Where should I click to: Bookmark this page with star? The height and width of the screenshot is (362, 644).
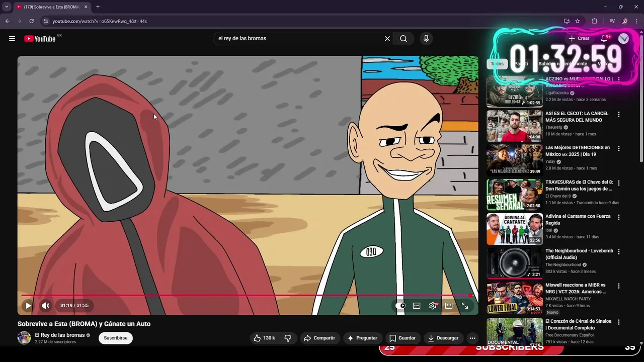click(x=578, y=21)
